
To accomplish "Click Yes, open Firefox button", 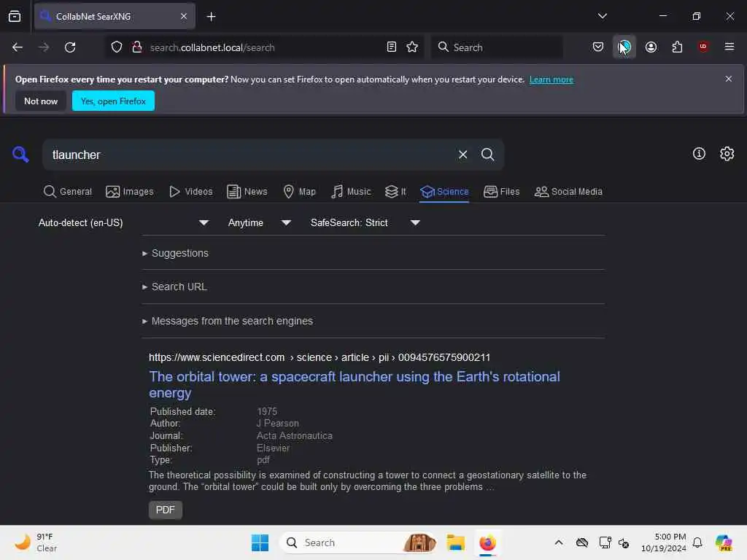I will [113, 101].
